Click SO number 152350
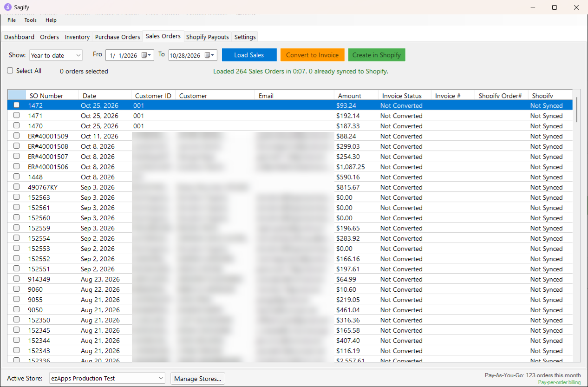Viewport: 588px width, 387px height. click(39, 320)
